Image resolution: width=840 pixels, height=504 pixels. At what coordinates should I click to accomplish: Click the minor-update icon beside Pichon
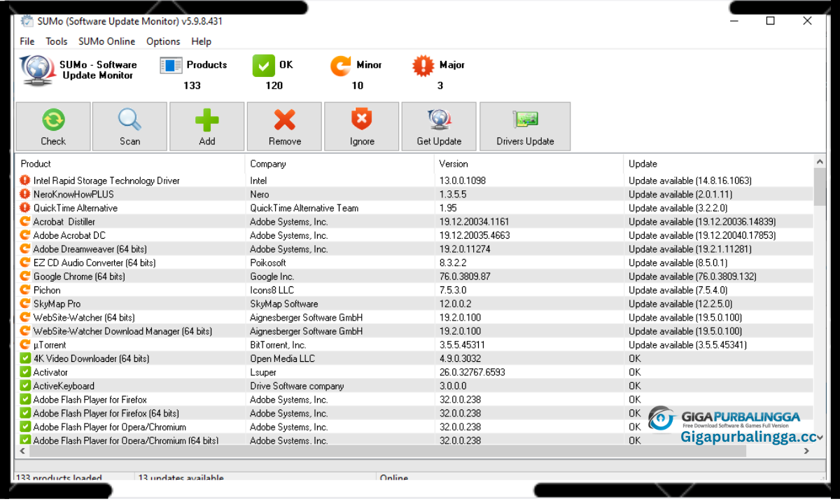coord(25,290)
